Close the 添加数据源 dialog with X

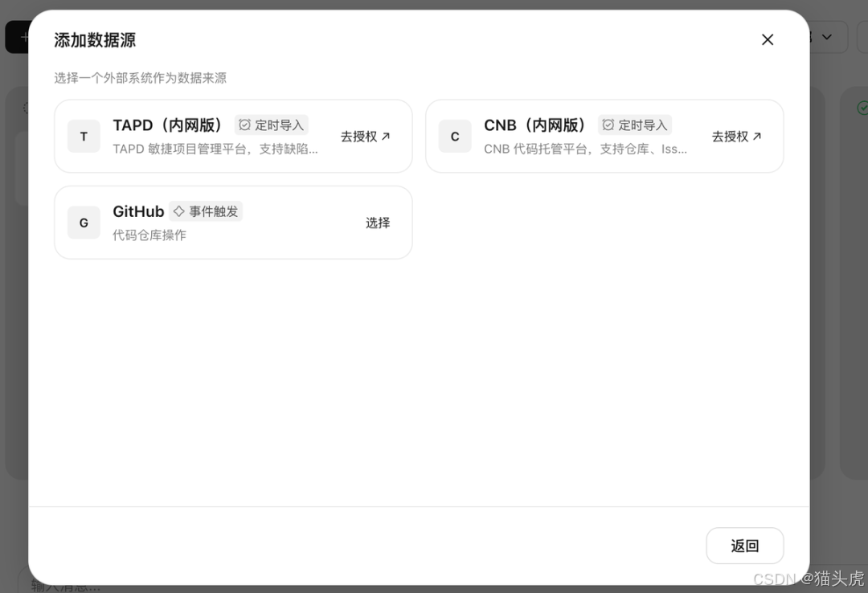[768, 40]
